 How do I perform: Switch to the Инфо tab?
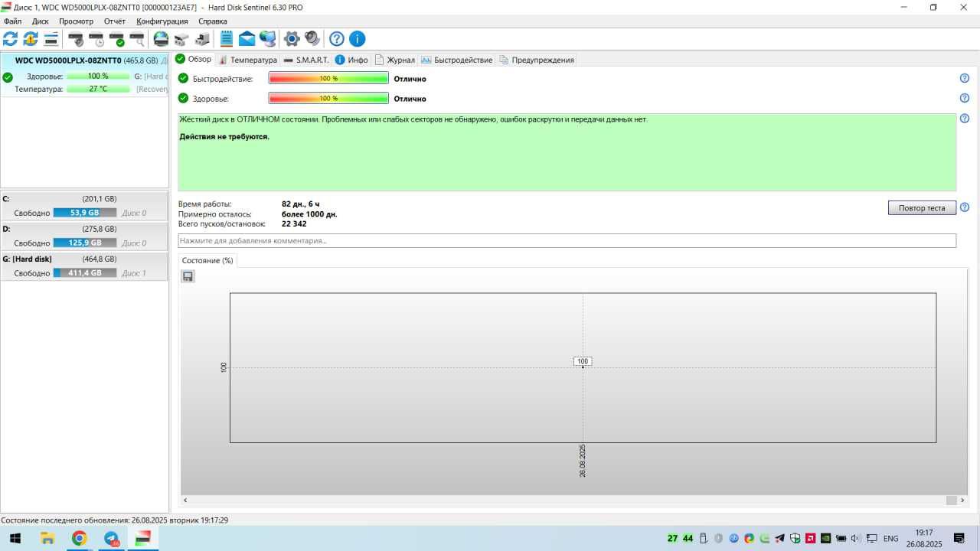tap(351, 60)
